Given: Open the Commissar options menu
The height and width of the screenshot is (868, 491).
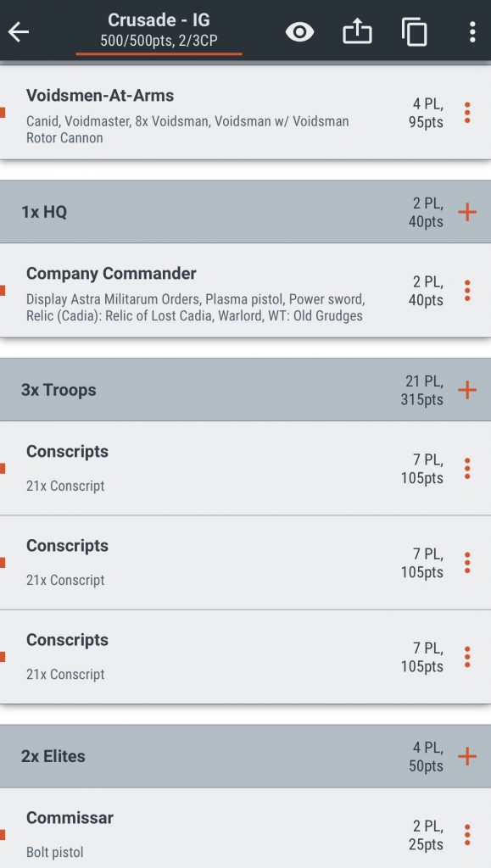Looking at the screenshot, I should 468,834.
